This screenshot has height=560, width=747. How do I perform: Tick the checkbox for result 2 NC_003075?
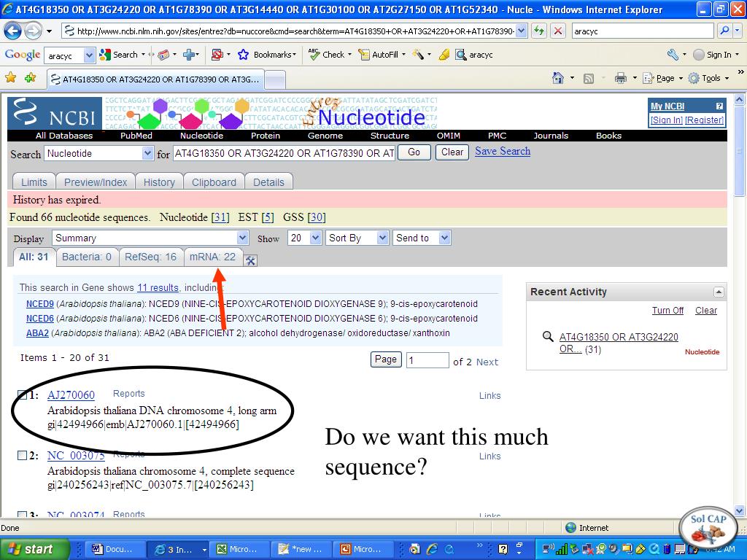(x=22, y=456)
